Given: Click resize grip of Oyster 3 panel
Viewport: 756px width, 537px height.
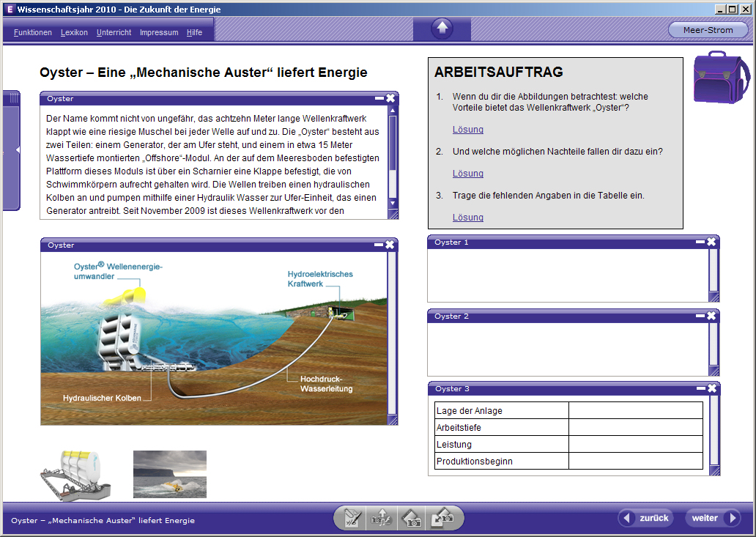Looking at the screenshot, I should [x=715, y=470].
